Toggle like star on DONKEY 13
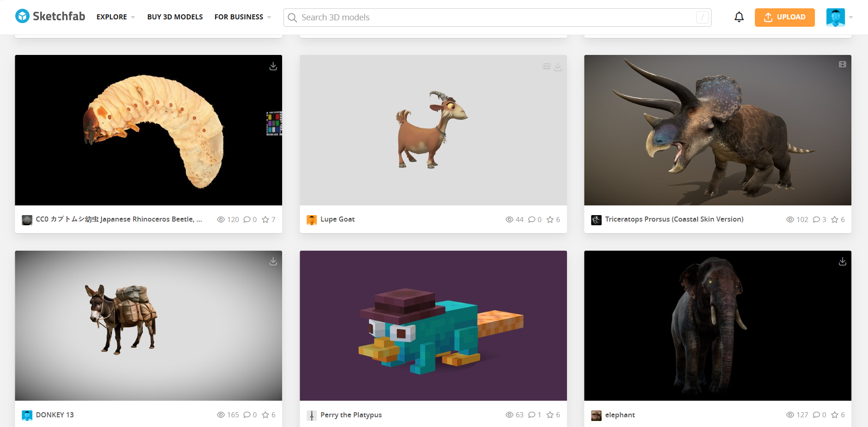Screen dimensions: 868x427 pyautogui.click(x=265, y=415)
